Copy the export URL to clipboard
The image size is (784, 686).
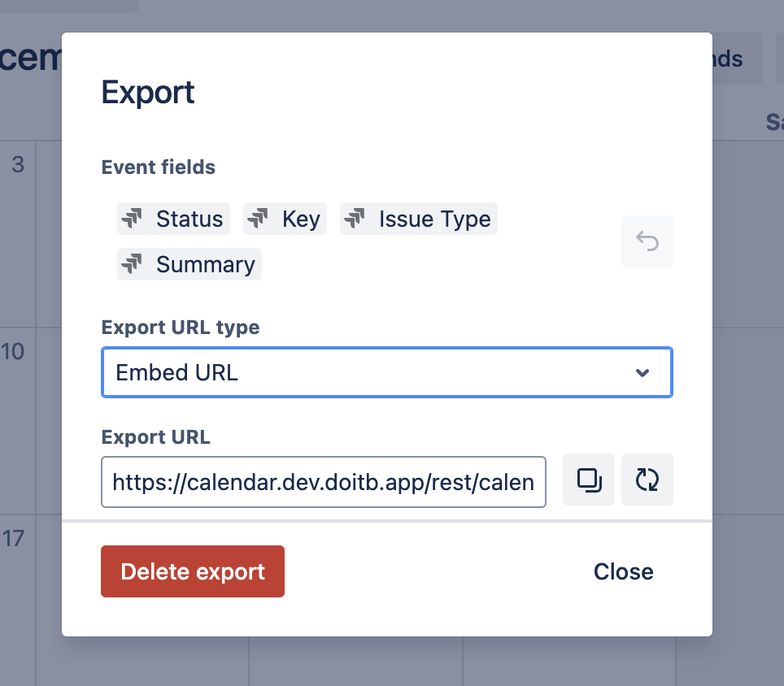(x=588, y=480)
